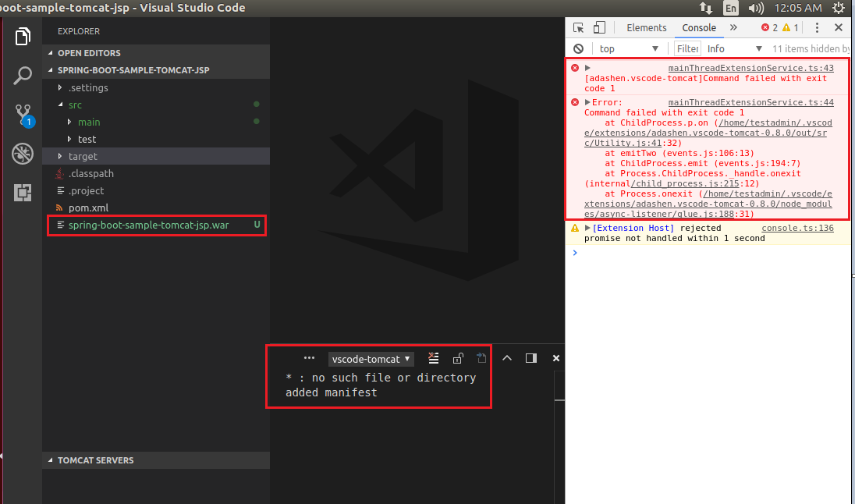855x504 pixels.
Task: Open mainThreadExtensionService.ts:43 from the error
Action: [x=750, y=68]
